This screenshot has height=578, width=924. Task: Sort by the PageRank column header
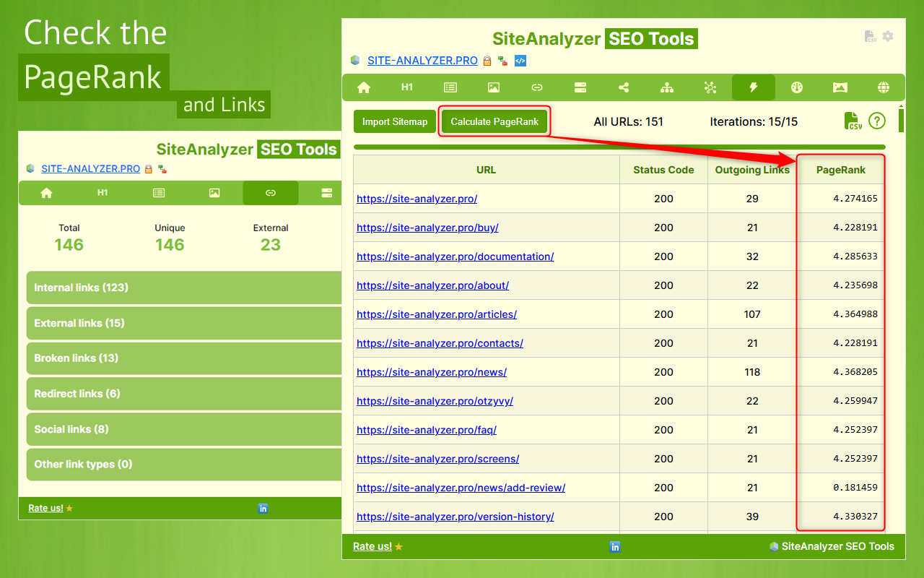(x=841, y=170)
